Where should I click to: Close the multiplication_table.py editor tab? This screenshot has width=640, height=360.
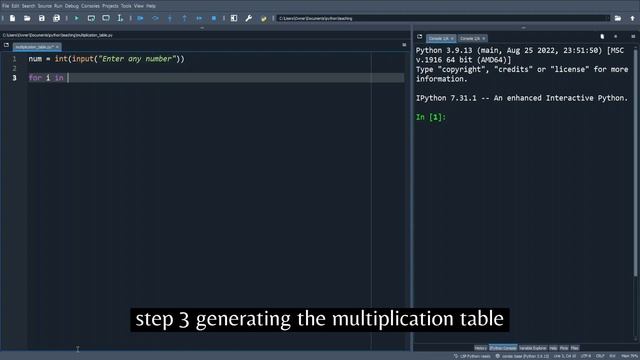57,47
